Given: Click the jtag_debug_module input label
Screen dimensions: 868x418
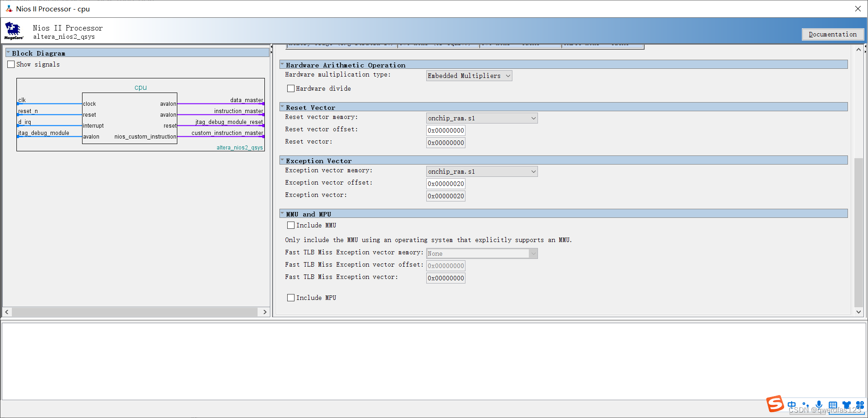Looking at the screenshot, I should tap(44, 133).
